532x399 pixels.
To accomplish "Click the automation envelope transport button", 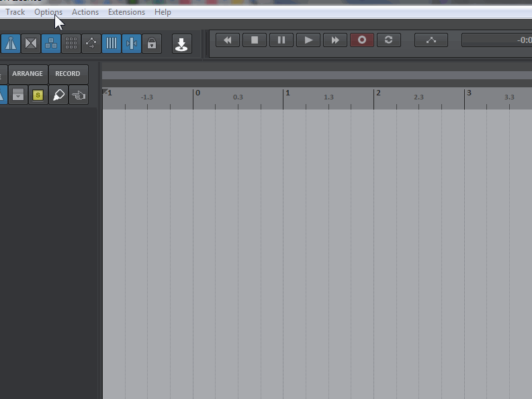I will (x=431, y=40).
